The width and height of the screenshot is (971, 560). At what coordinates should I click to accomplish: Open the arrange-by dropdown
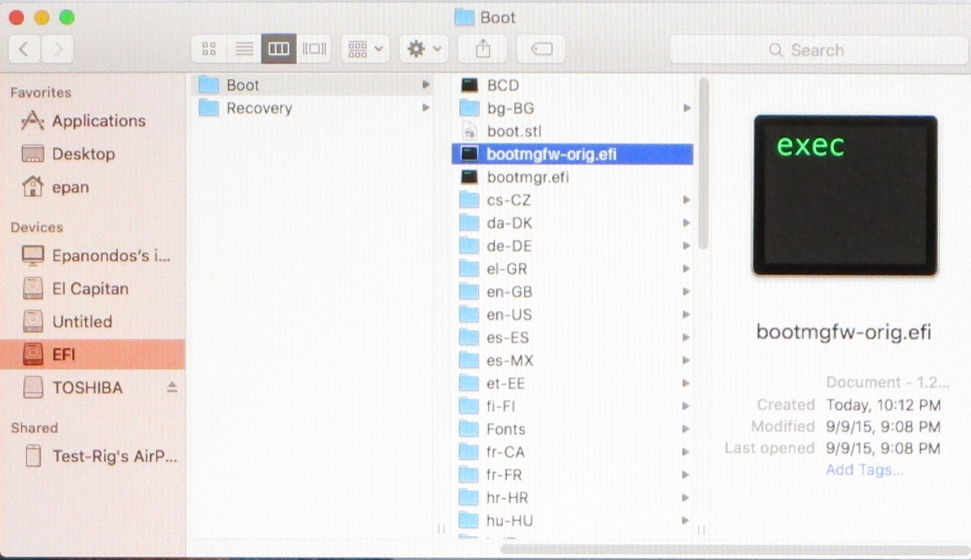click(365, 49)
